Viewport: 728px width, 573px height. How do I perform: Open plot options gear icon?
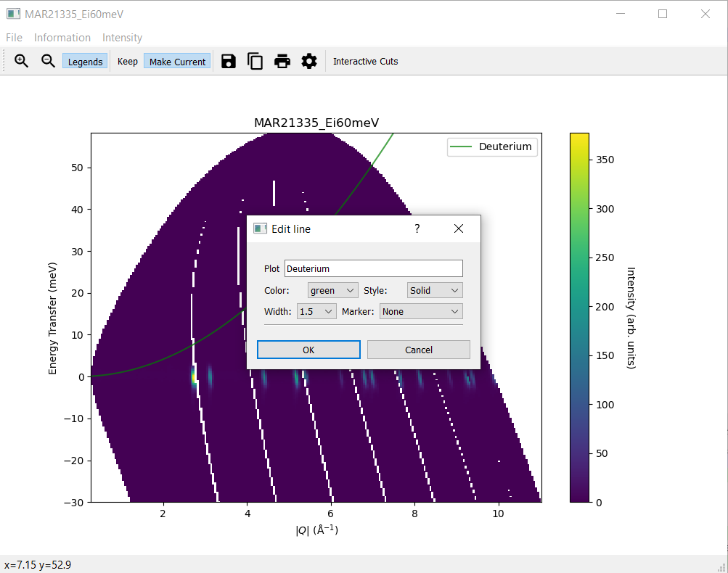[x=309, y=62]
